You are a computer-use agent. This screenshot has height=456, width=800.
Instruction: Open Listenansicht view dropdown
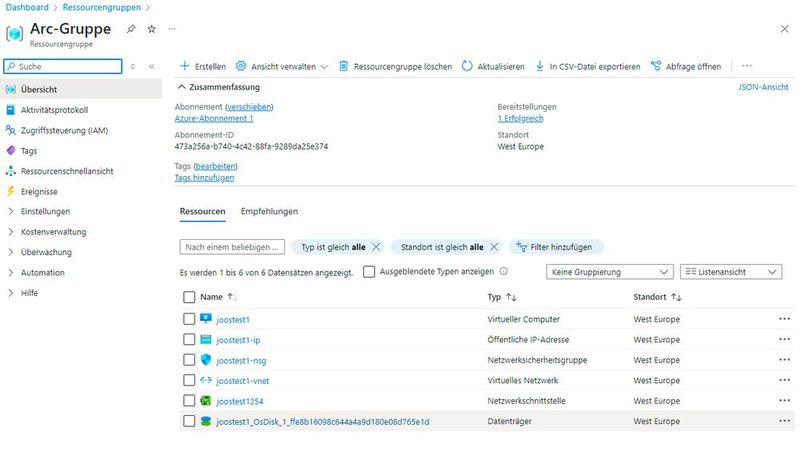tap(731, 272)
